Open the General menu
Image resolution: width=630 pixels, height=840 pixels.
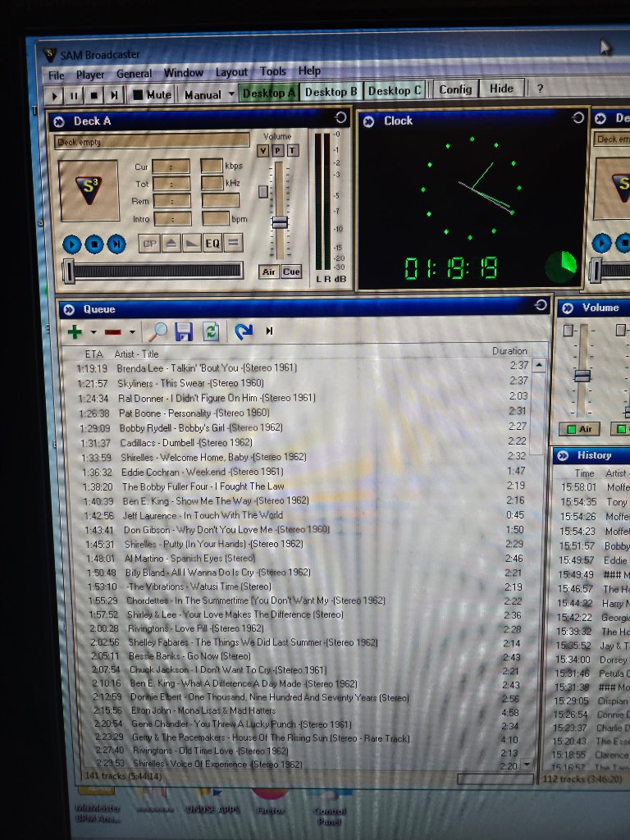coord(134,73)
